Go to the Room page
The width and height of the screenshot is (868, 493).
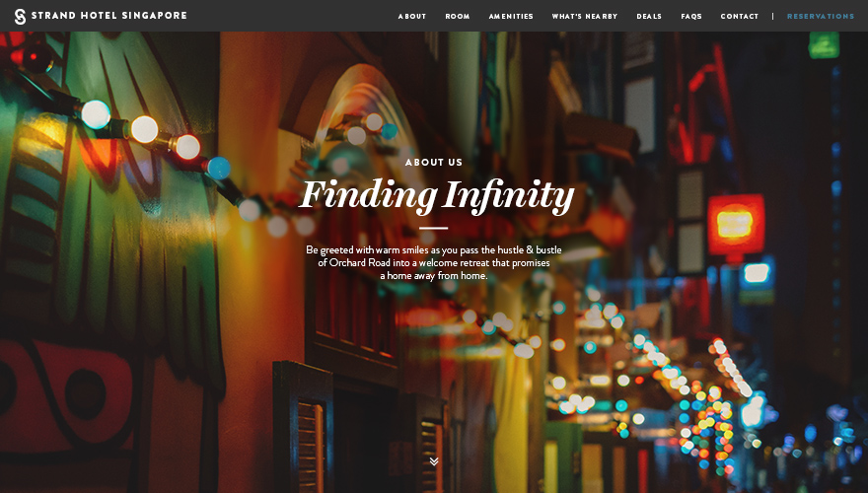458,17
